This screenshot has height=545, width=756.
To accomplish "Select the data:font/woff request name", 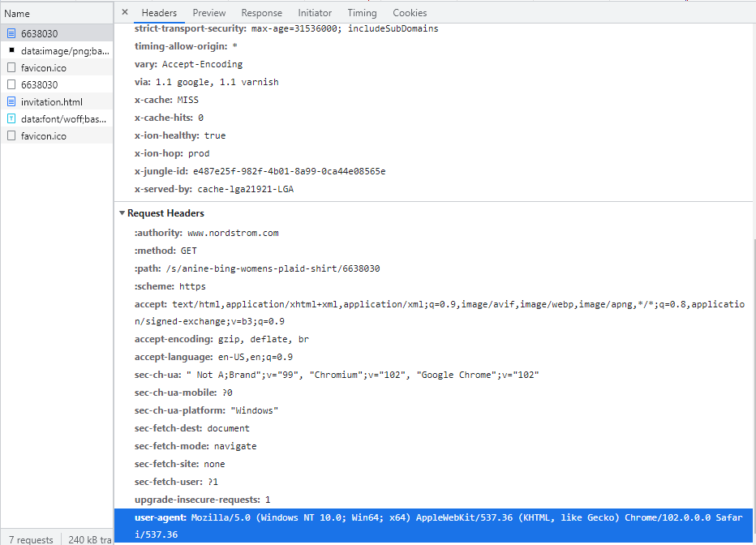I will click(x=63, y=119).
